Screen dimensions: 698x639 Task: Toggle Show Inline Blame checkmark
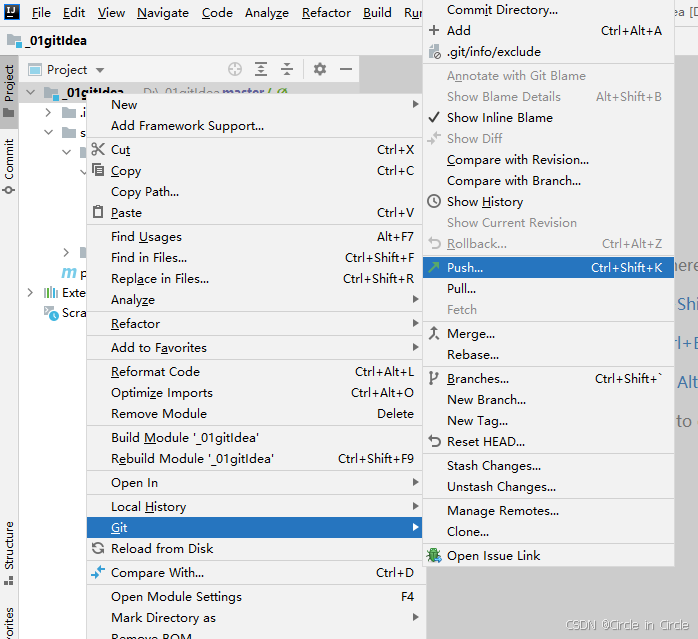pos(434,118)
